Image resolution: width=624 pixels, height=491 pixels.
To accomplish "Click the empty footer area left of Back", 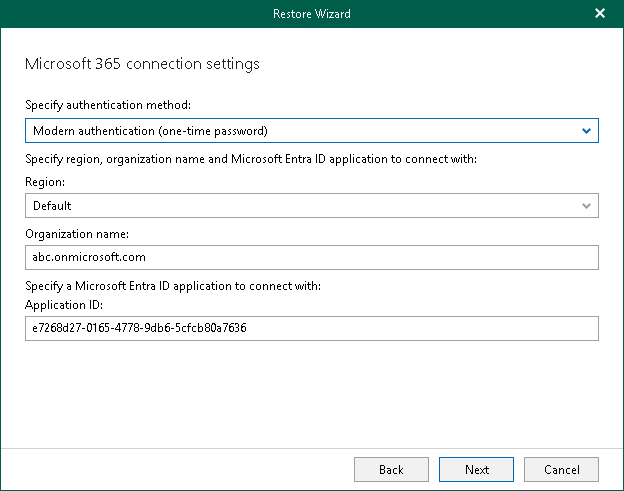I will (x=180, y=469).
